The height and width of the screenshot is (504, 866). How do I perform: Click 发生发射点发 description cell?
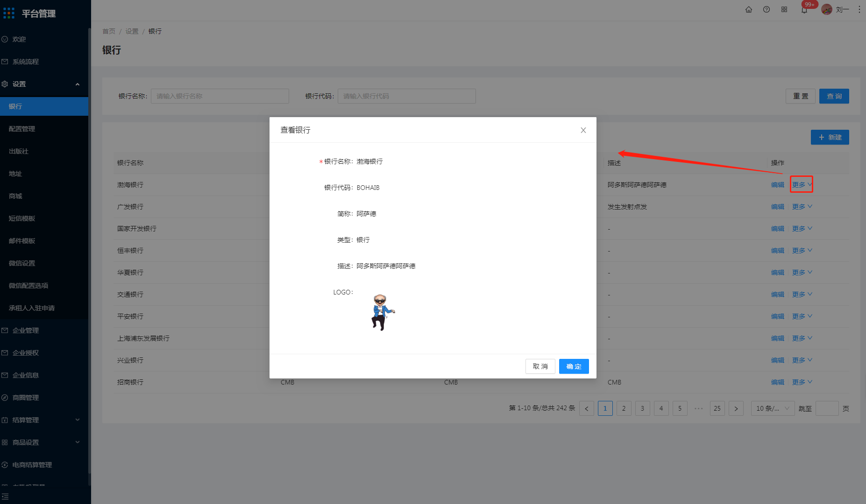[627, 207]
